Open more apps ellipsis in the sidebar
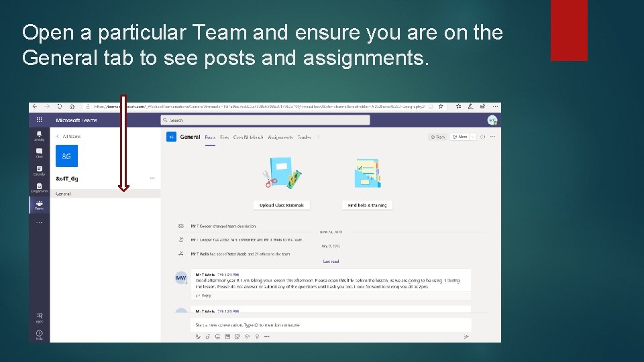 click(x=39, y=222)
